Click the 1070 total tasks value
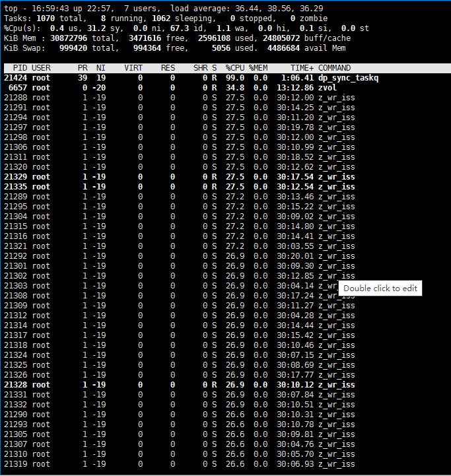451x476 pixels. click(x=46, y=18)
